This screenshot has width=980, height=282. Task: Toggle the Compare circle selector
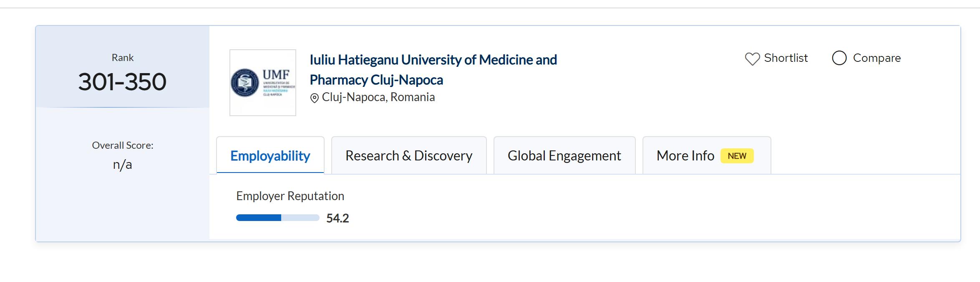839,58
